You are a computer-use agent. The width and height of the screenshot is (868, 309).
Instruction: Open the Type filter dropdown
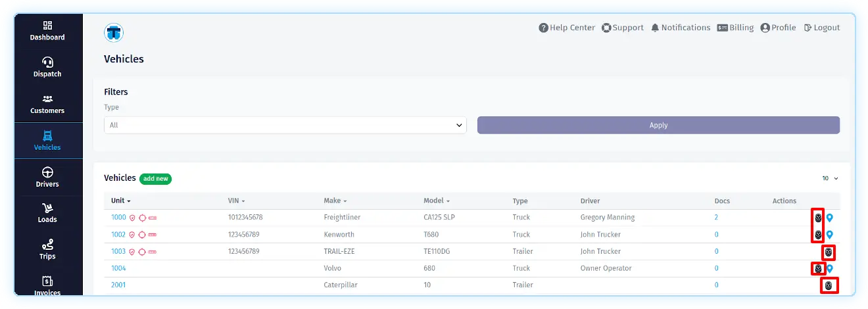click(x=285, y=125)
